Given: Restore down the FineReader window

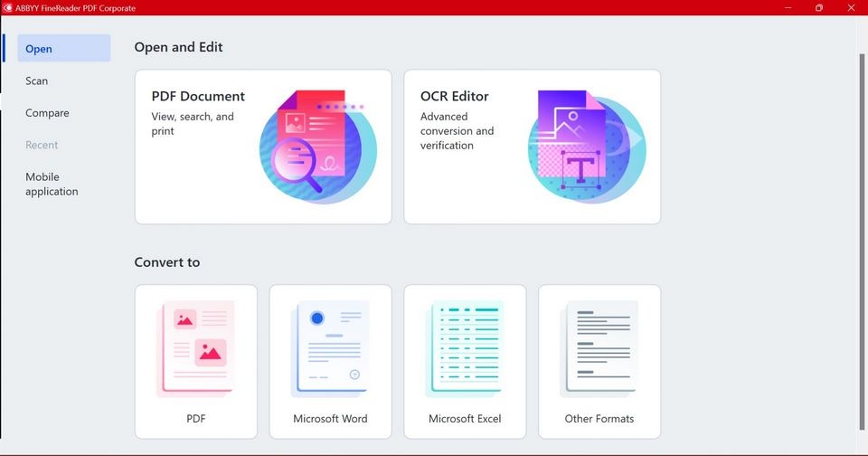Looking at the screenshot, I should click(819, 8).
